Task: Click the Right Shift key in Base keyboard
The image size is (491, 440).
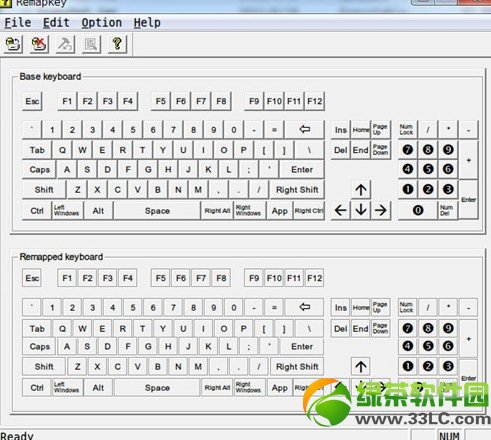Action: 297,190
